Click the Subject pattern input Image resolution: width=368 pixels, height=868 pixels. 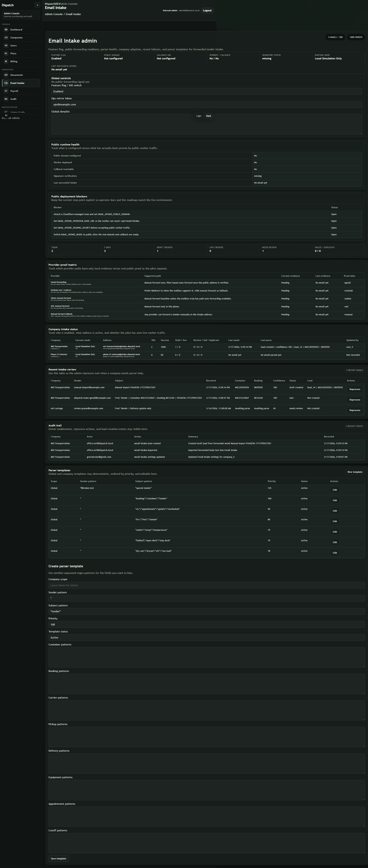click(207, 611)
